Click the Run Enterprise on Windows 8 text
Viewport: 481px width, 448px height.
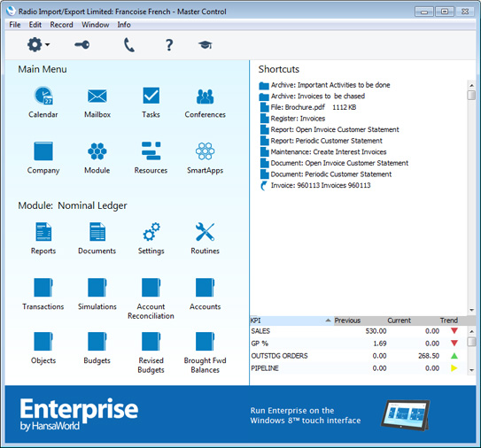tap(306, 415)
